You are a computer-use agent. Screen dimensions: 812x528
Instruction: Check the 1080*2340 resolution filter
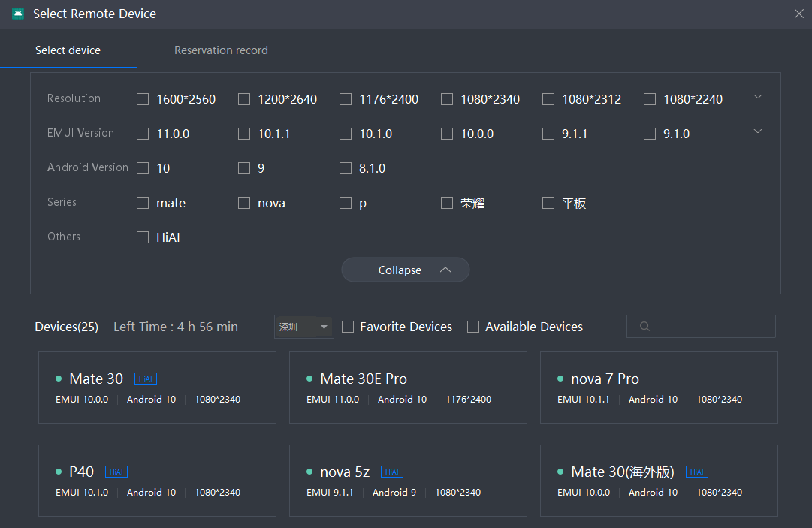[x=447, y=99]
